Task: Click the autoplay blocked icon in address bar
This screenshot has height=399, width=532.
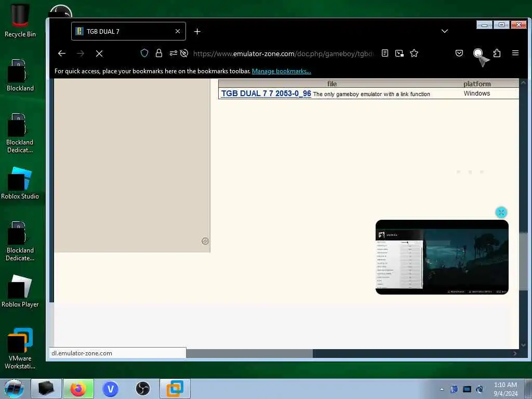Action: [184, 53]
